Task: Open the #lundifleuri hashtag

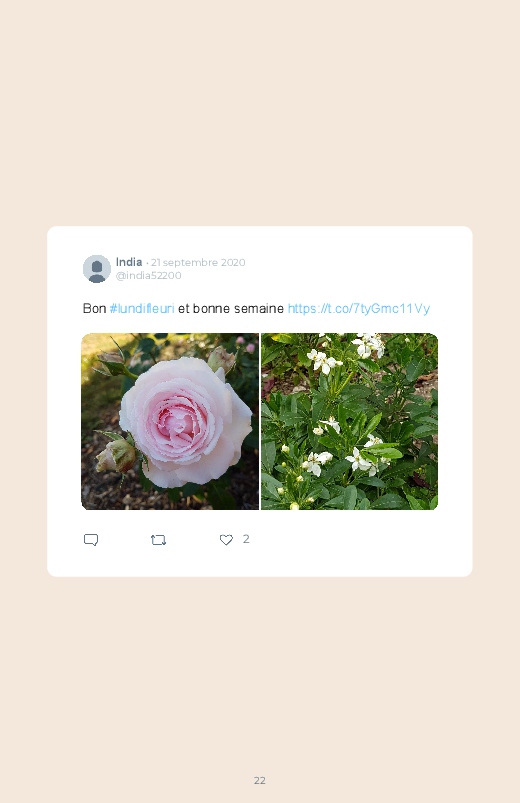Action: tap(142, 308)
